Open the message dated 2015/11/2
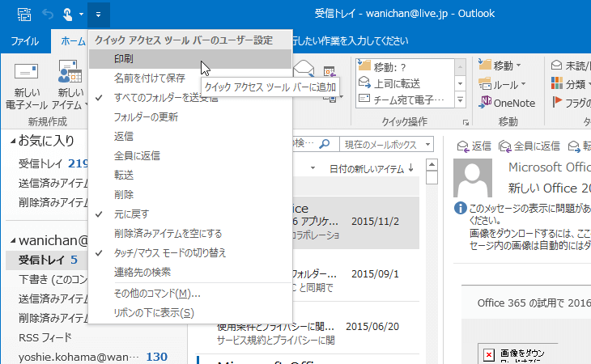Viewport: 591px width, 364px height. pos(355,222)
